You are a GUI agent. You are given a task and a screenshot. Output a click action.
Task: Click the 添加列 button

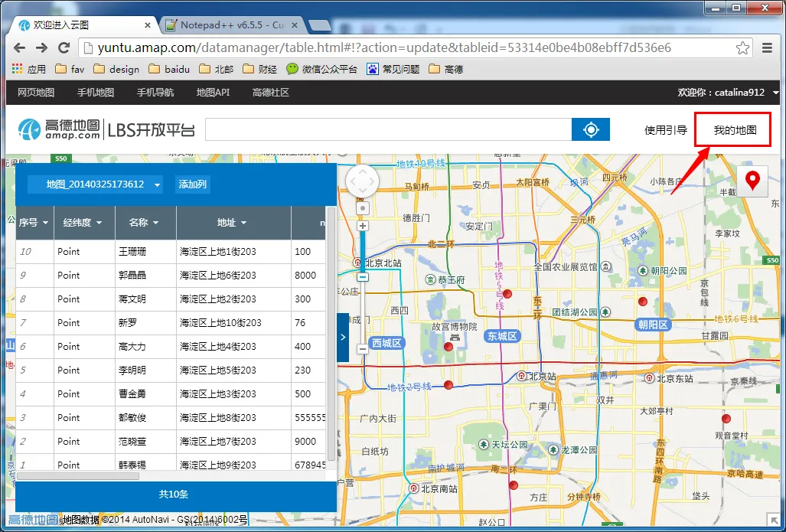click(x=193, y=184)
